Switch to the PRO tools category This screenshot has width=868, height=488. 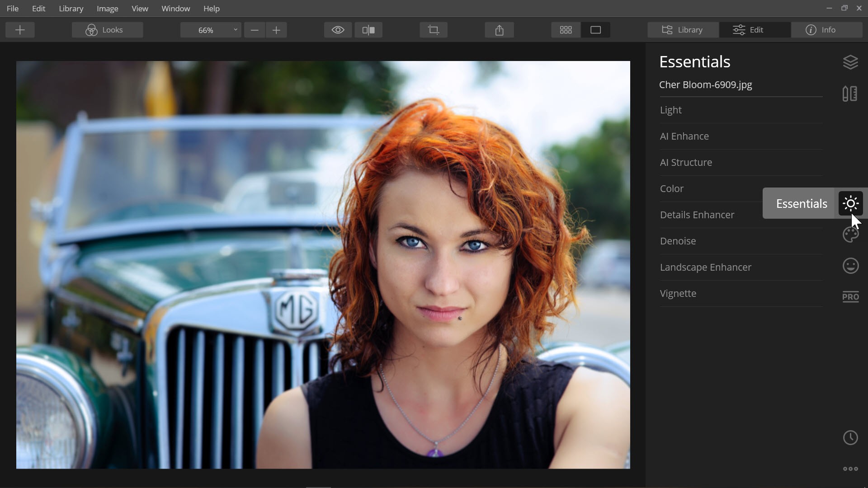850,297
